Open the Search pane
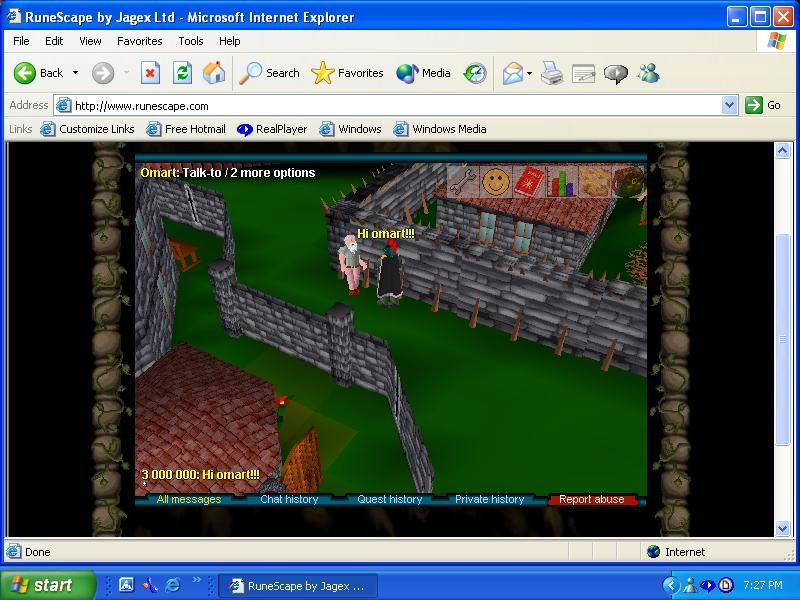800x600 pixels. [269, 73]
